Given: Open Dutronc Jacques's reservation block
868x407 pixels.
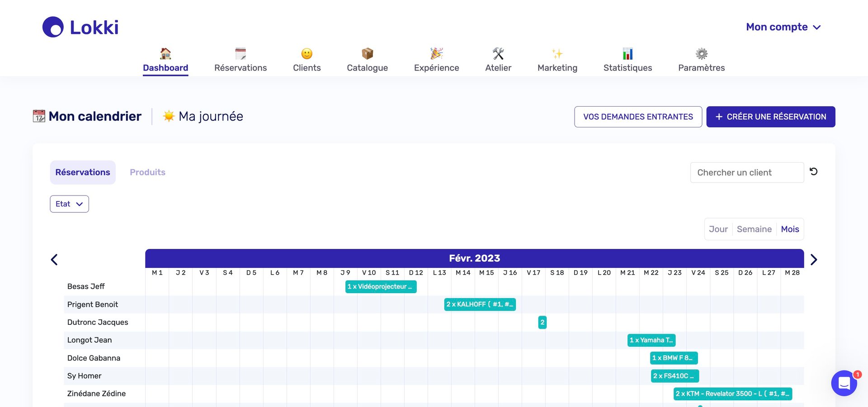Looking at the screenshot, I should [542, 322].
